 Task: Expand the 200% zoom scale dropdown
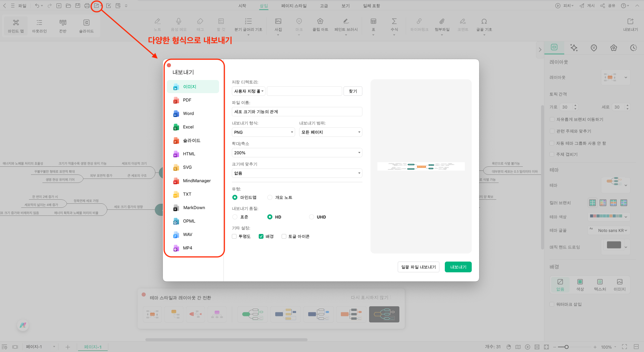click(297, 153)
